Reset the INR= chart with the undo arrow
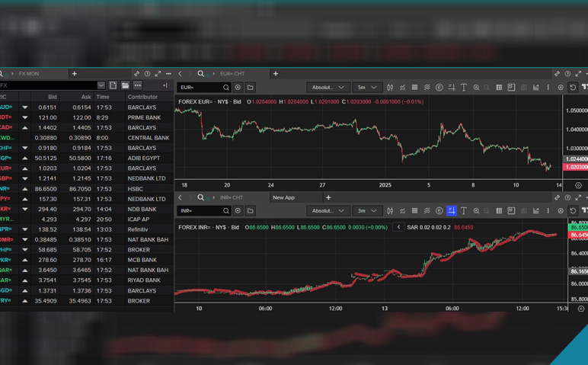The height and width of the screenshot is (365, 588). pyautogui.click(x=573, y=211)
